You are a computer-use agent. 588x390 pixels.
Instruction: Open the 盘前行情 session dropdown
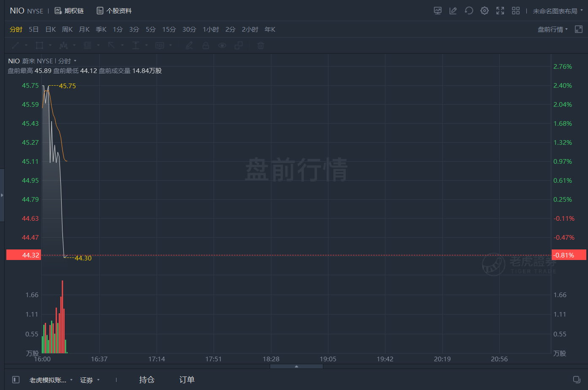pyautogui.click(x=553, y=29)
